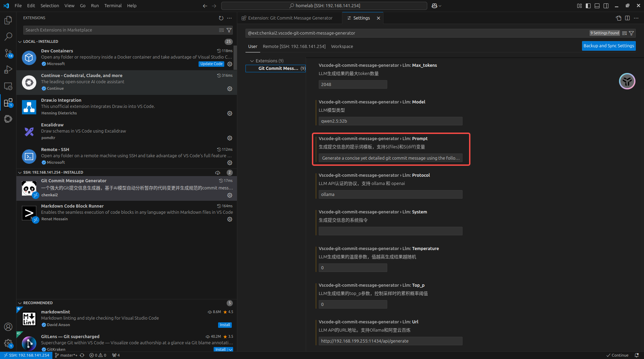Collapse Extensions (9) tree node
This screenshot has width=644, height=359.
click(x=252, y=61)
